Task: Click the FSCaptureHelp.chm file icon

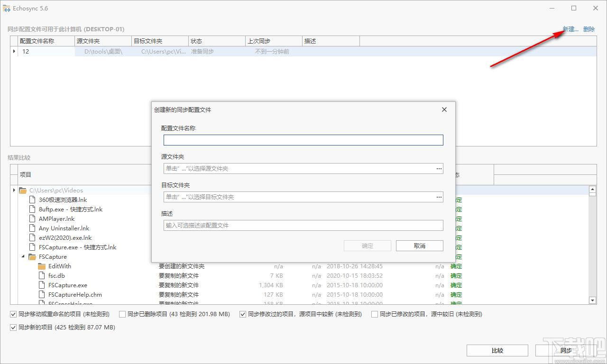Action: [x=42, y=294]
